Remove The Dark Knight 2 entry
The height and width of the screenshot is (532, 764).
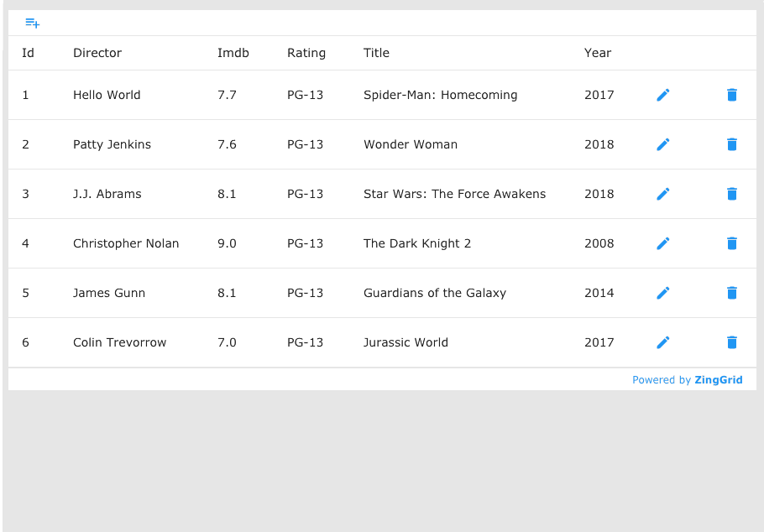coord(731,243)
